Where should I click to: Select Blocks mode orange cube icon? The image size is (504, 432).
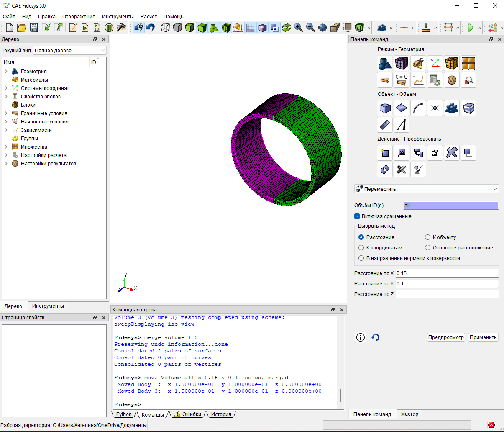pyautogui.click(x=452, y=63)
